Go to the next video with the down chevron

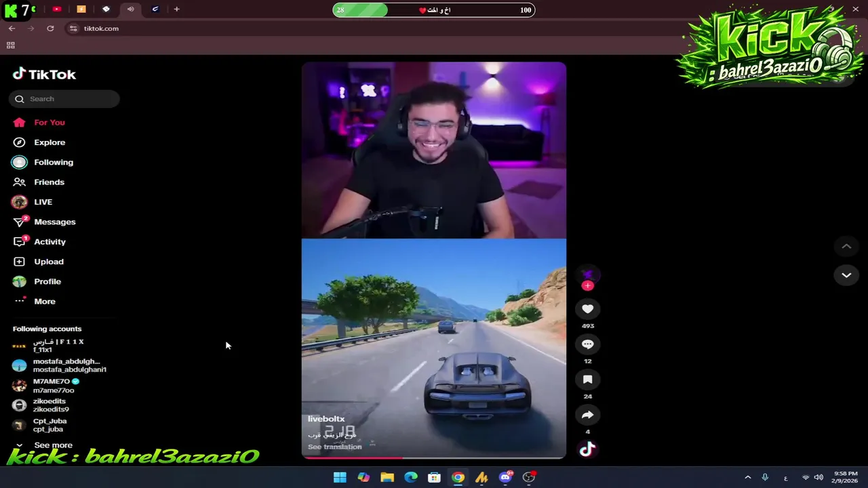tap(846, 275)
